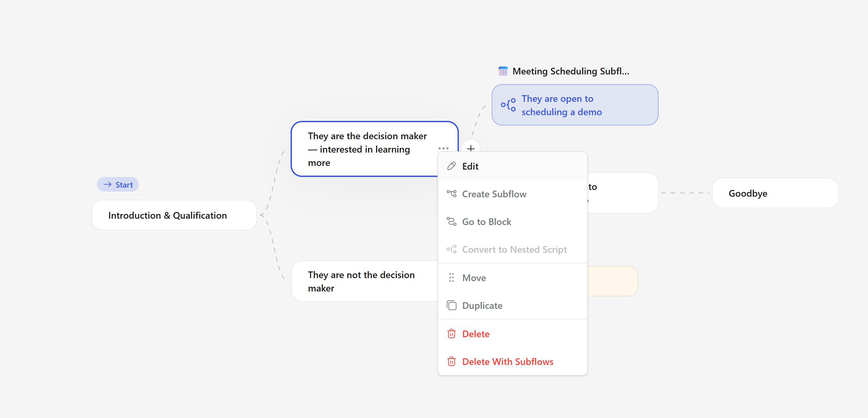Click the Delete With Subflows trash icon

coord(451,361)
